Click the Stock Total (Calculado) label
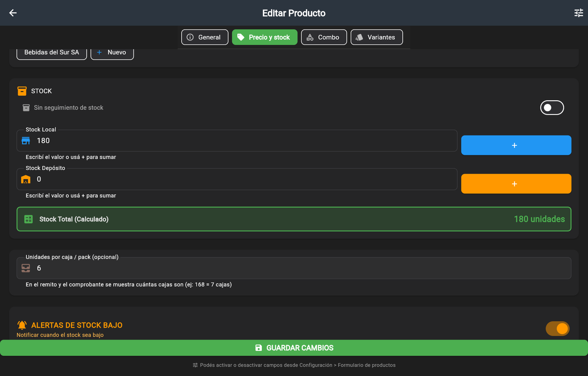The image size is (588, 376). (74, 219)
